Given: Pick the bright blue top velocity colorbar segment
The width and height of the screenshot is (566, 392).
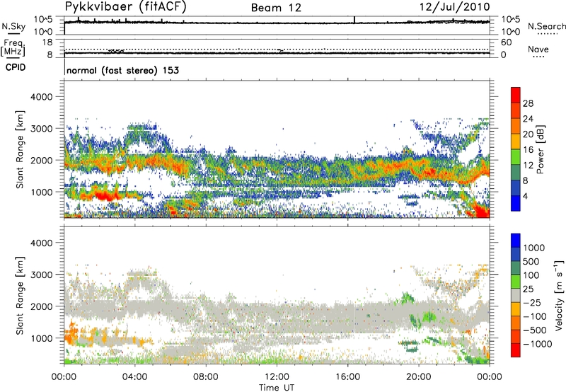Looking at the screenshot, I should tap(516, 241).
